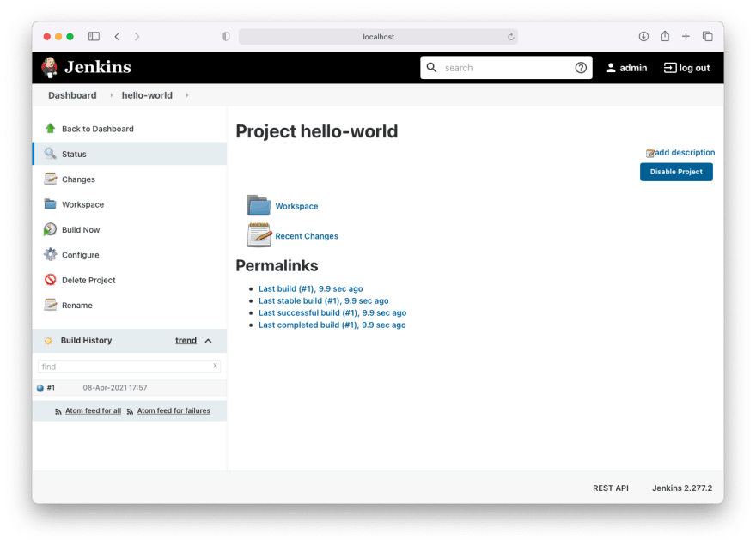Viewport: 756px width, 546px height.
Task: Open Last build (#1) permalink
Action: (x=310, y=288)
